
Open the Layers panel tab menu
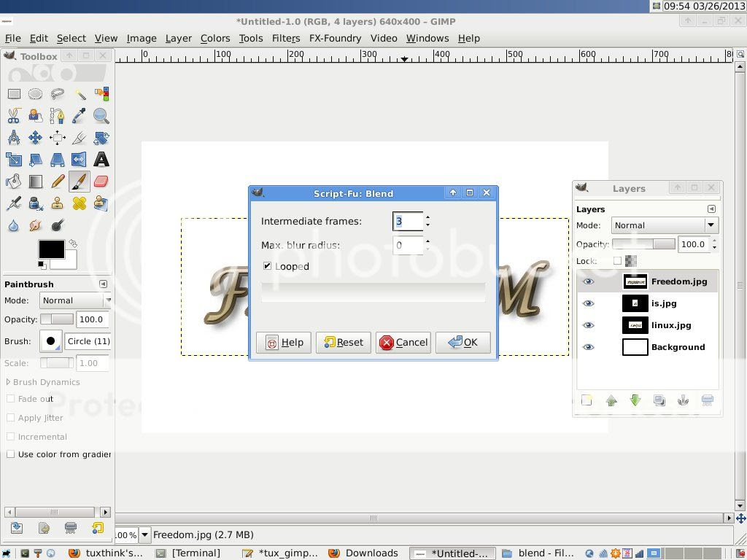click(711, 209)
